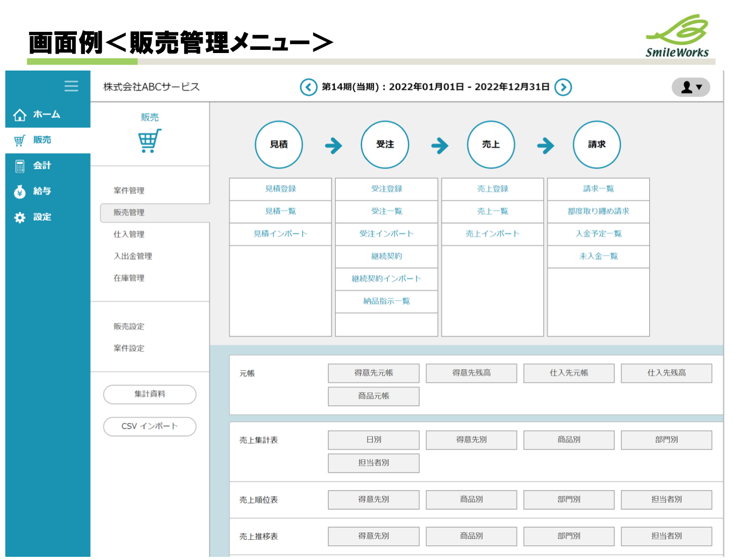Go to Home via the house icon
This screenshot has width=732, height=560.
20,115
